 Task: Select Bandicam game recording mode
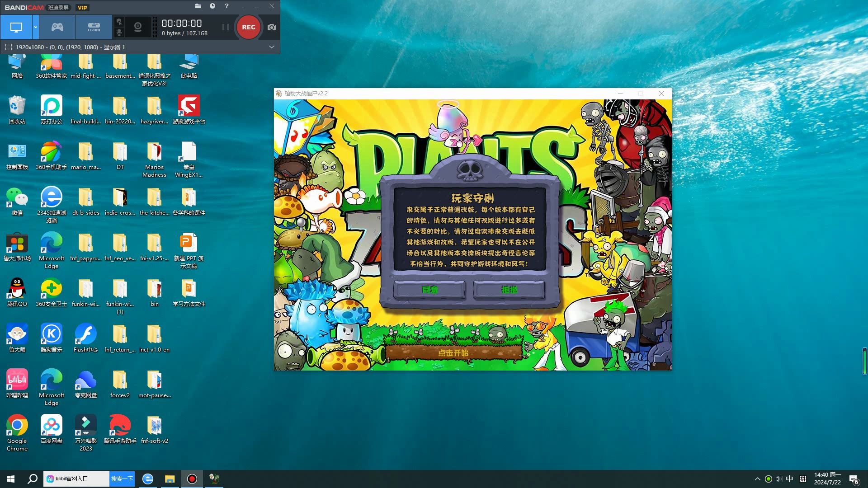(57, 27)
